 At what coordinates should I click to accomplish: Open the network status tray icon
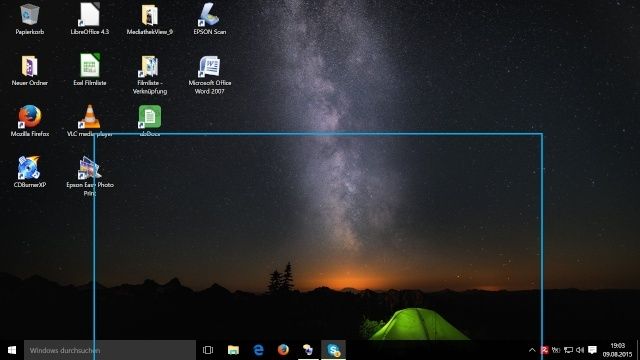pos(568,350)
